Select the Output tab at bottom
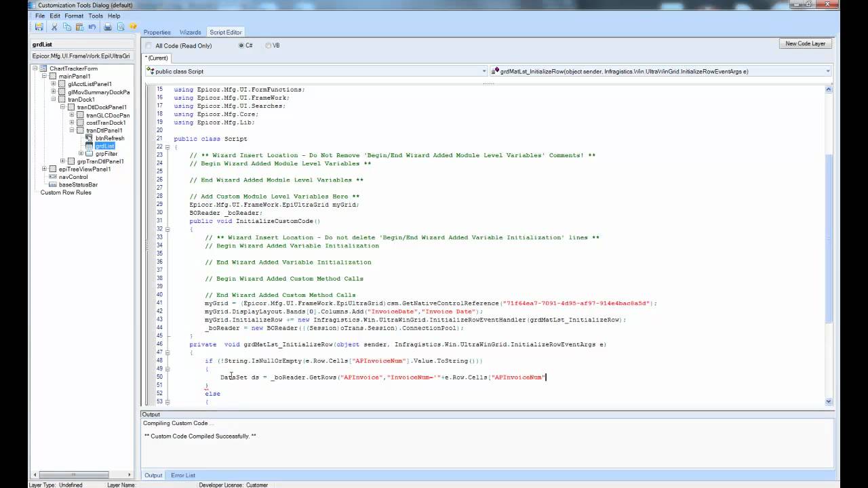This screenshot has height=488, width=868. (x=153, y=475)
